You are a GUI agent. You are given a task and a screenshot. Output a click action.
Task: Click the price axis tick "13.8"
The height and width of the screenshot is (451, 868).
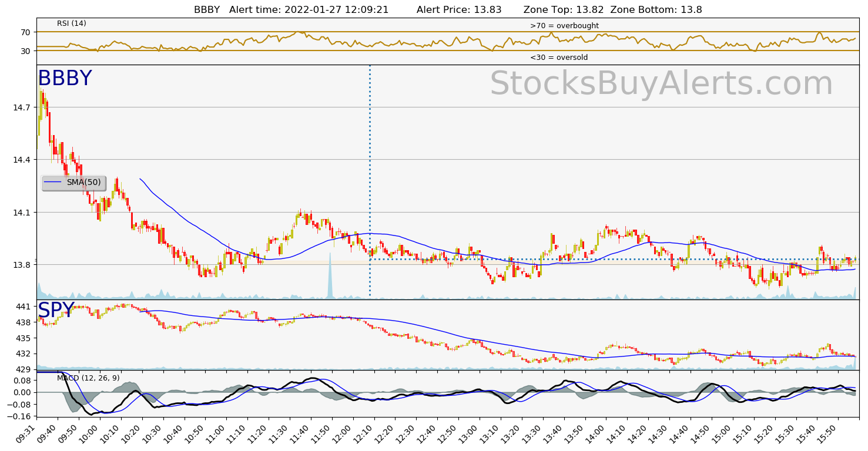pyautogui.click(x=21, y=265)
